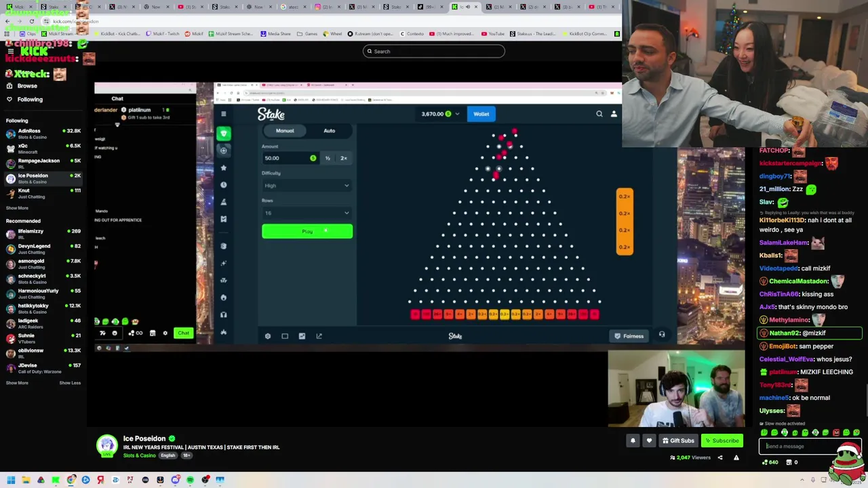Screen dimensions: 868x488
Task: Open Windows Start button on taskbar
Action: coord(11,480)
